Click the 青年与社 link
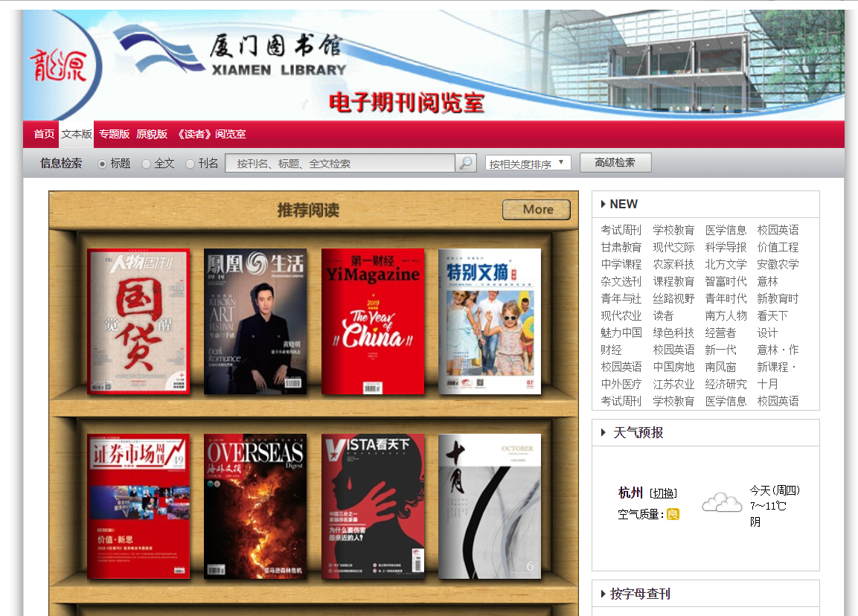Image resolution: width=858 pixels, height=616 pixels. [x=621, y=298]
